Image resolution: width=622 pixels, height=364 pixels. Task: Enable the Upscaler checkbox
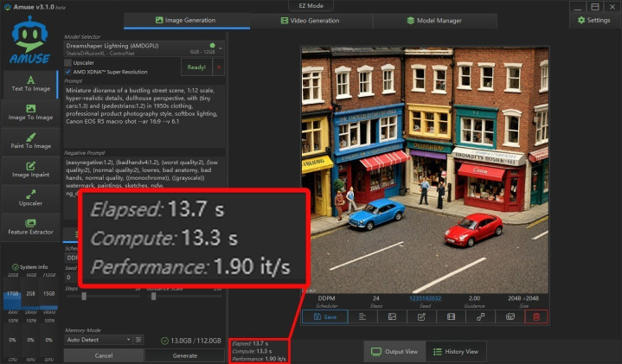(x=68, y=63)
